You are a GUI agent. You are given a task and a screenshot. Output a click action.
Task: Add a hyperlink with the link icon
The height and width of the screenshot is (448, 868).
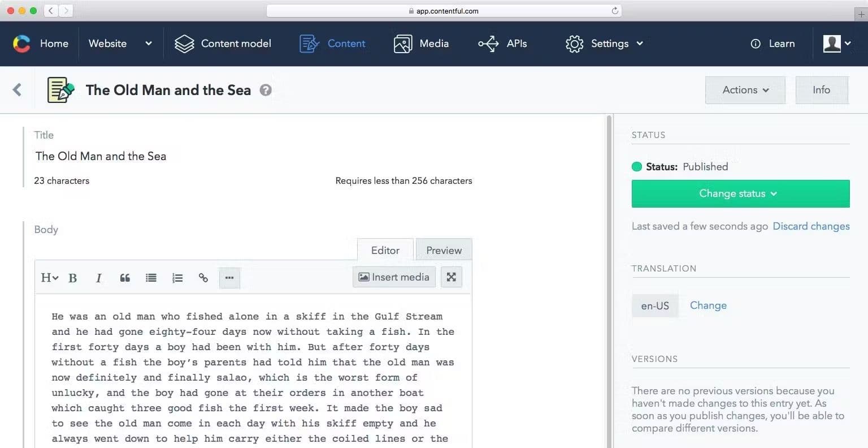(x=203, y=278)
